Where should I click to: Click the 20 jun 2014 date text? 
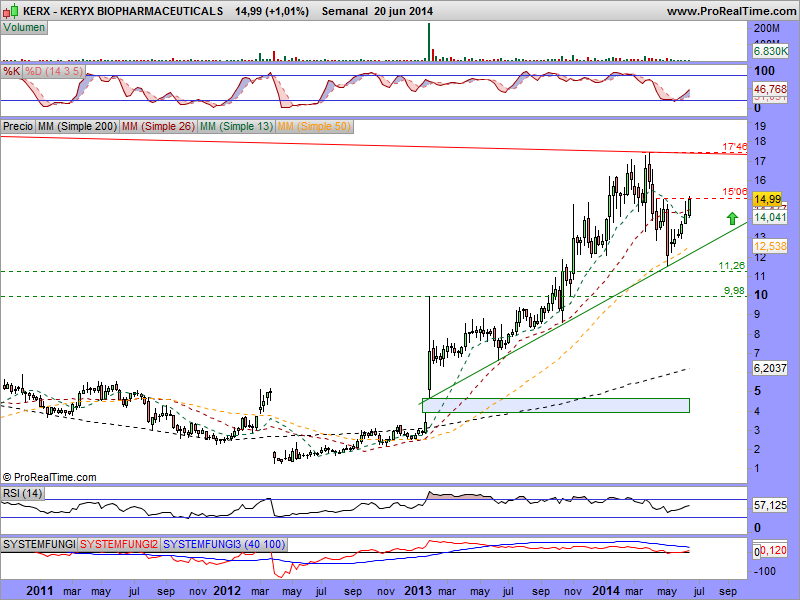[404, 11]
